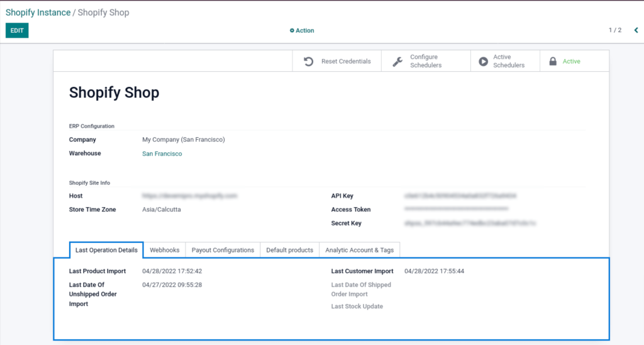The width and height of the screenshot is (644, 345).
Task: Click Last Date Of Unshipped Order Import label
Action: [93, 295]
